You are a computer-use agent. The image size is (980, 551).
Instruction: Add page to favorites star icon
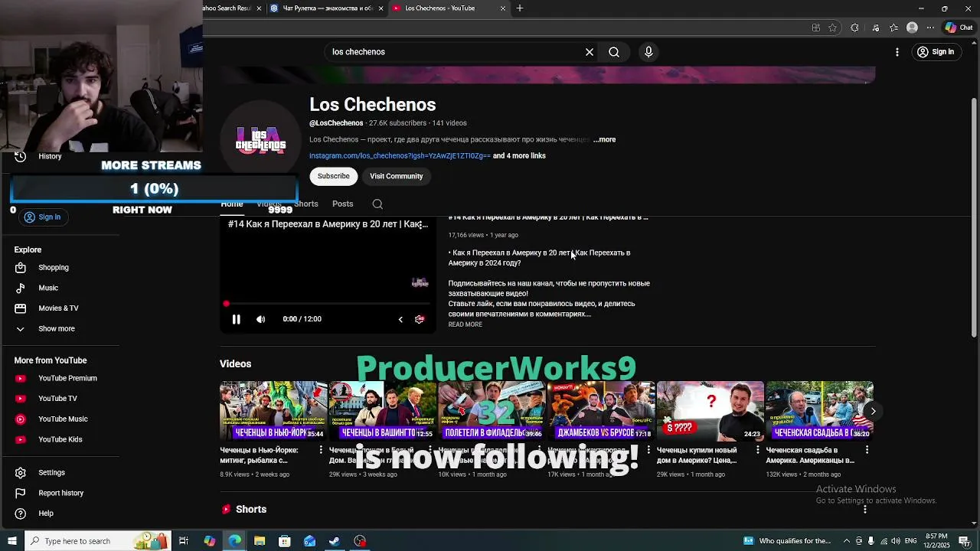tap(832, 28)
